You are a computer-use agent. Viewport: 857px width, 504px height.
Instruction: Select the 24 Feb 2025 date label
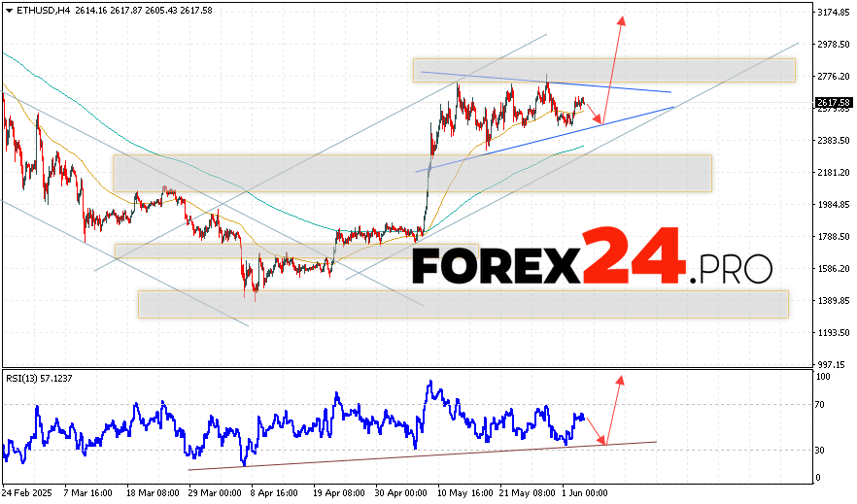tap(27, 493)
